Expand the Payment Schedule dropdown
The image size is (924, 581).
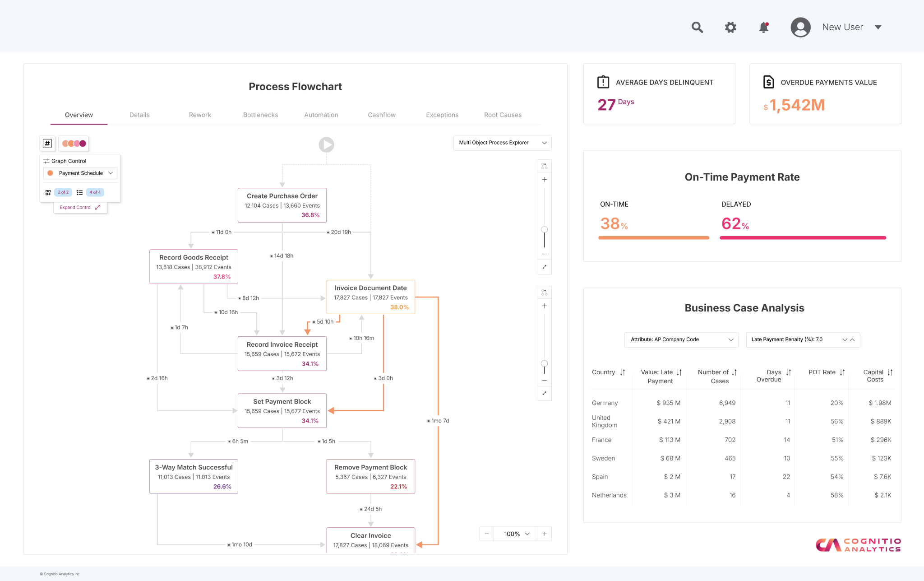80,173
